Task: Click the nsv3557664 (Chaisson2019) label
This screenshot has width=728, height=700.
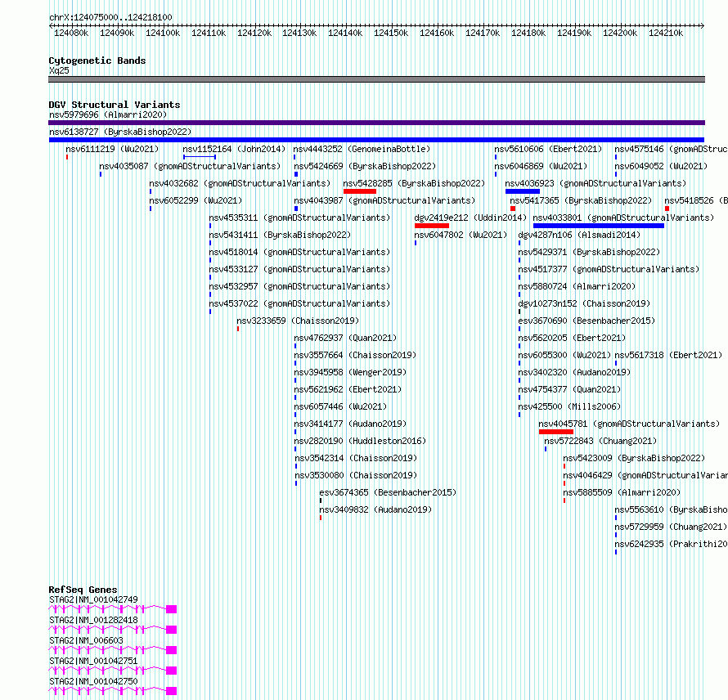Action: [355, 355]
